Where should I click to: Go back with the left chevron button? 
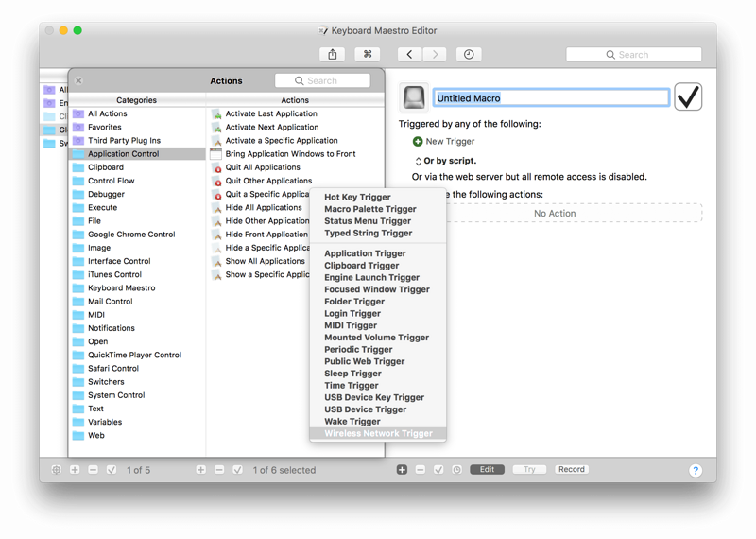click(410, 55)
